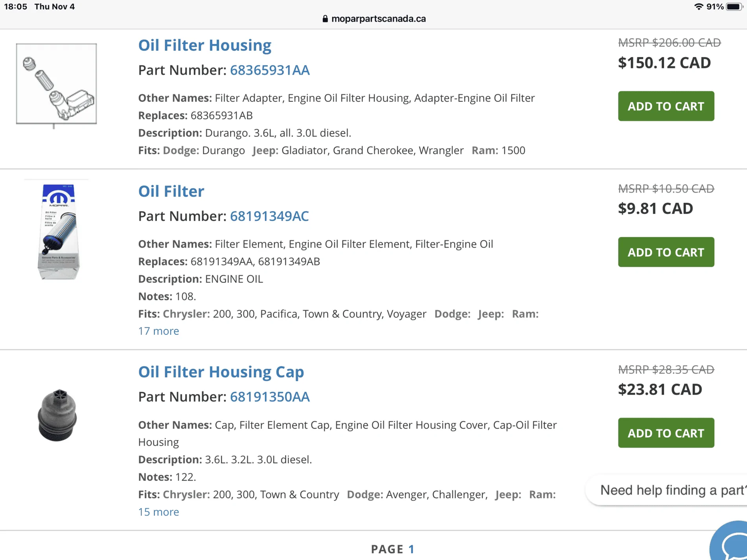Tap the Wi-Fi status icon
Viewport: 747px width, 560px height.
[699, 7]
